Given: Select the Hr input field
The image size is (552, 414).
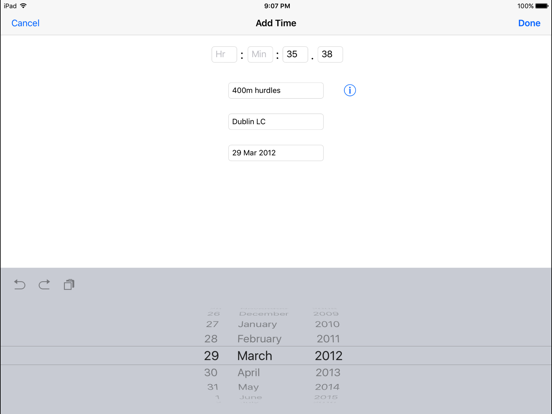Looking at the screenshot, I should (x=224, y=54).
